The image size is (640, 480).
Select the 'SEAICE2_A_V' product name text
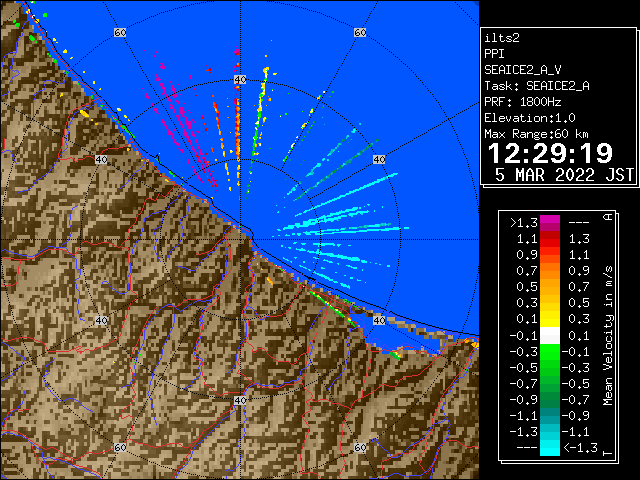pos(523,70)
